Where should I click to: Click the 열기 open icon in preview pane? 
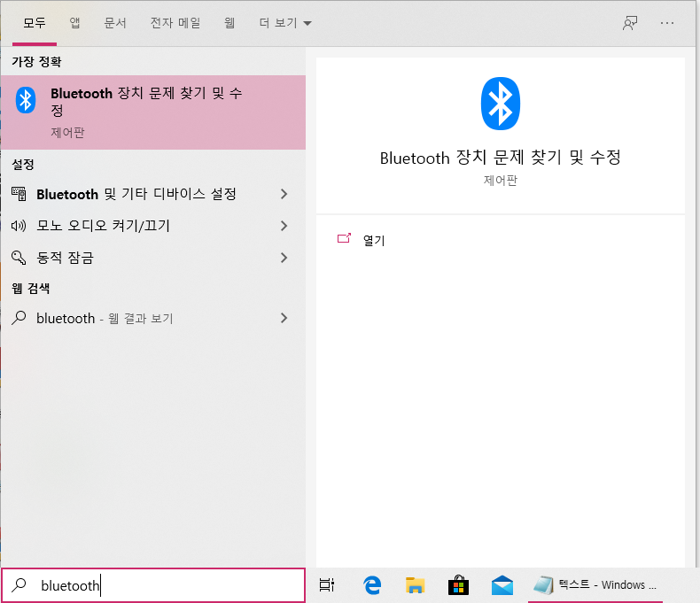point(344,238)
